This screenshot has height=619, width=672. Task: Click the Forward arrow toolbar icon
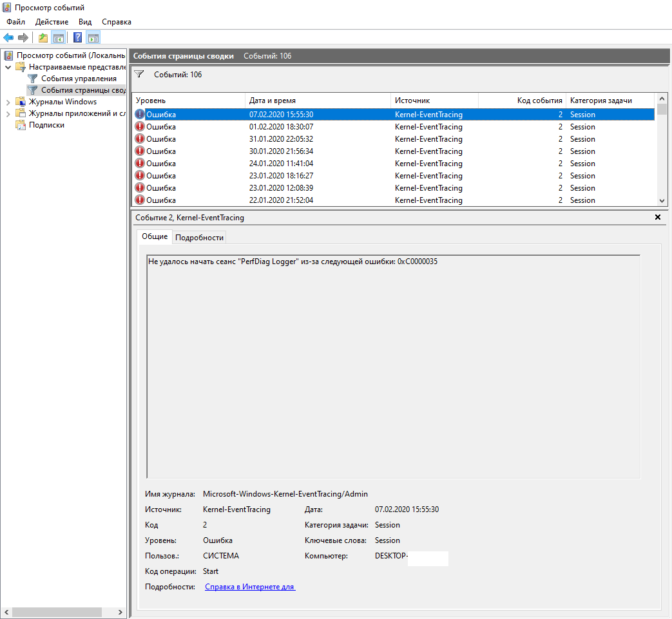(23, 38)
